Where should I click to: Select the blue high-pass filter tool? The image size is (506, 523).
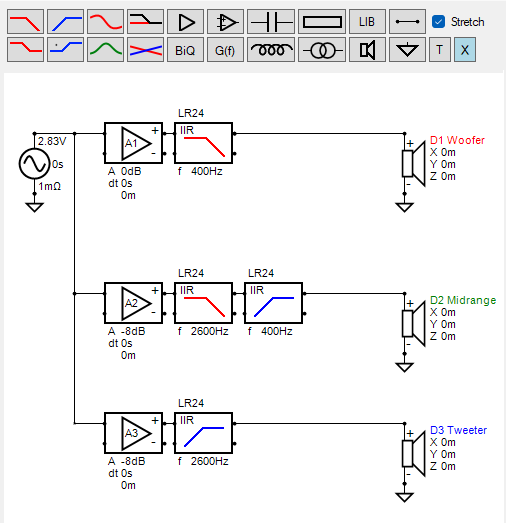tap(65, 22)
